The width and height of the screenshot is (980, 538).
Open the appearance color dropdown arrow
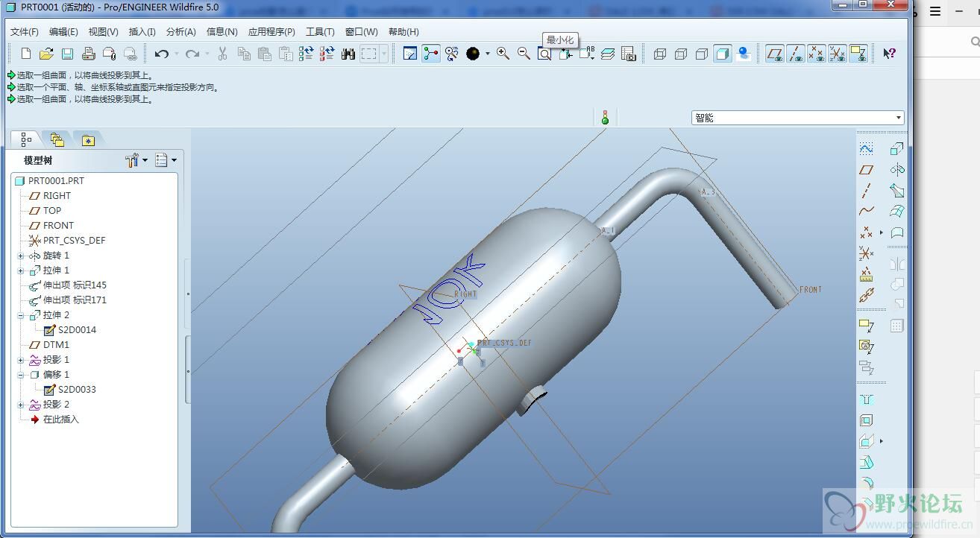(487, 54)
